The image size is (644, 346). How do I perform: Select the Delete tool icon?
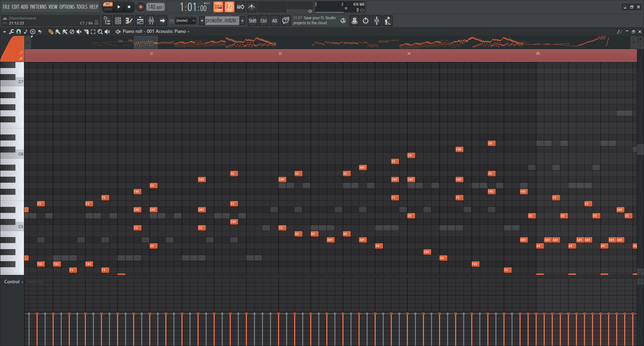[72, 32]
